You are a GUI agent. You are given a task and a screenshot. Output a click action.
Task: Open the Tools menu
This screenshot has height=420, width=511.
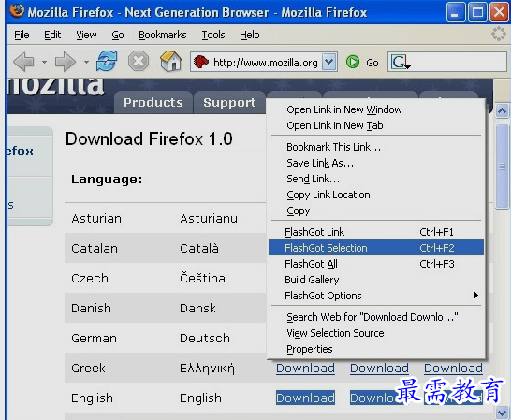tap(213, 35)
